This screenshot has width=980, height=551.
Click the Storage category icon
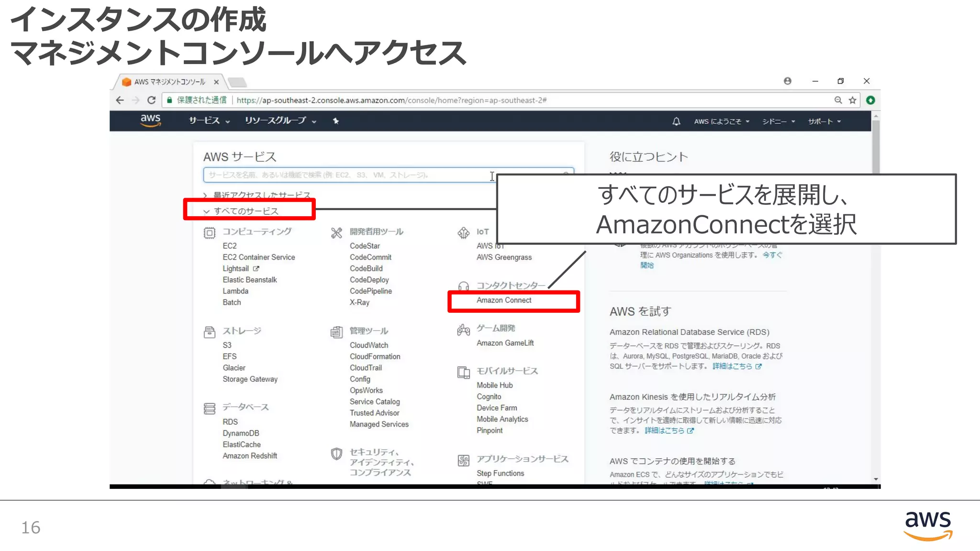point(210,332)
